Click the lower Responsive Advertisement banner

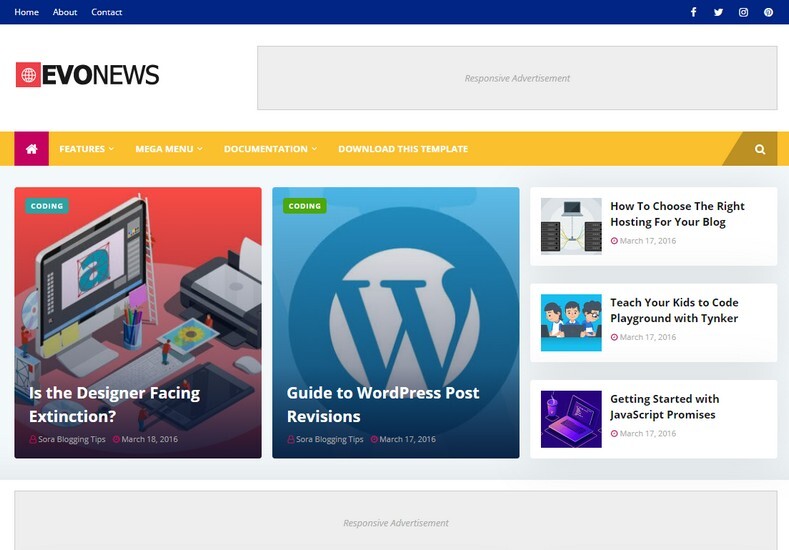(396, 521)
